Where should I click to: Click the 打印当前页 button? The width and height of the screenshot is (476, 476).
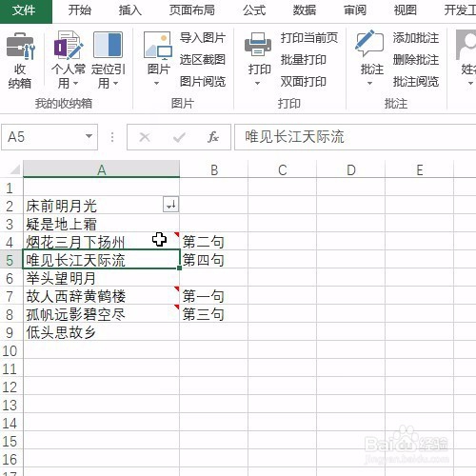[309, 38]
